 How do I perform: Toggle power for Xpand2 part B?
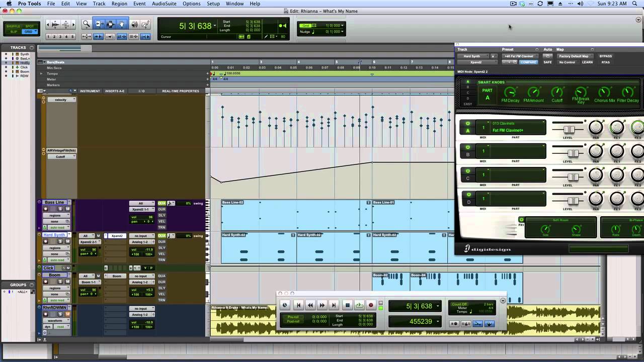(468, 147)
